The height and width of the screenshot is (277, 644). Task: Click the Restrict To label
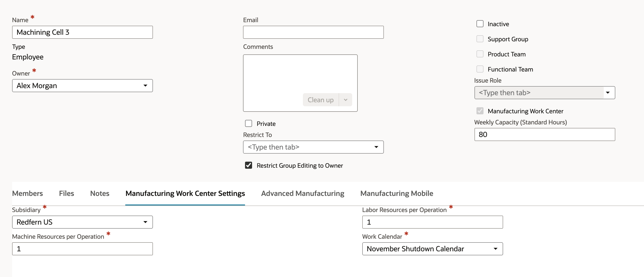(x=257, y=135)
